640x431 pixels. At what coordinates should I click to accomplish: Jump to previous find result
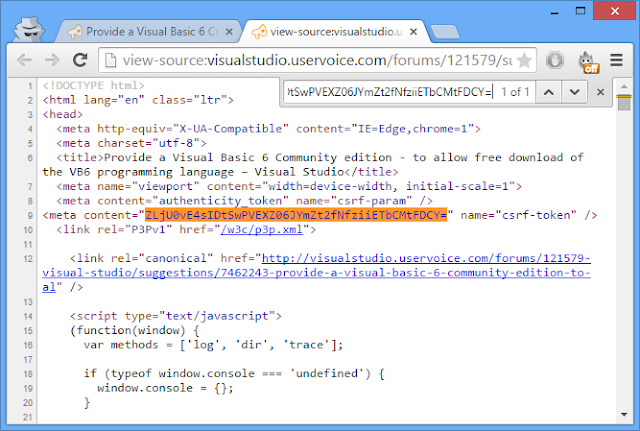click(549, 92)
